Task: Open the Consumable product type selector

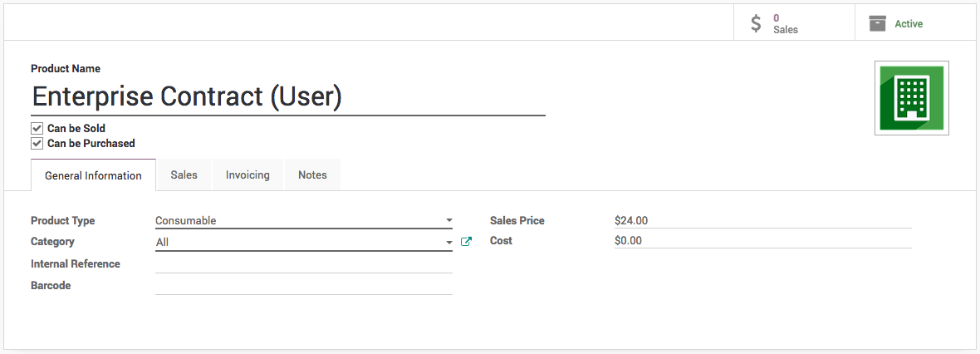Action: pos(299,221)
